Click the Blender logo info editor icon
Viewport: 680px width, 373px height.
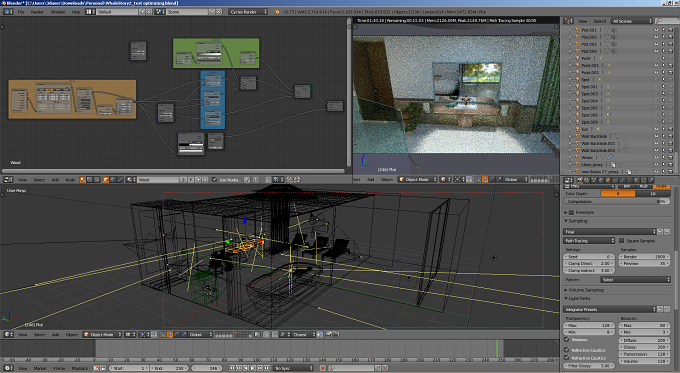pos(7,12)
